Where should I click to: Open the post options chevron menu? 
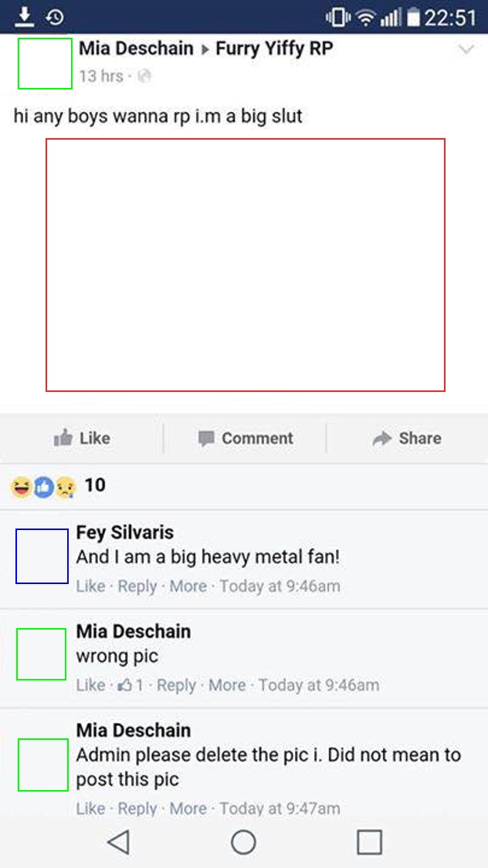(x=466, y=50)
